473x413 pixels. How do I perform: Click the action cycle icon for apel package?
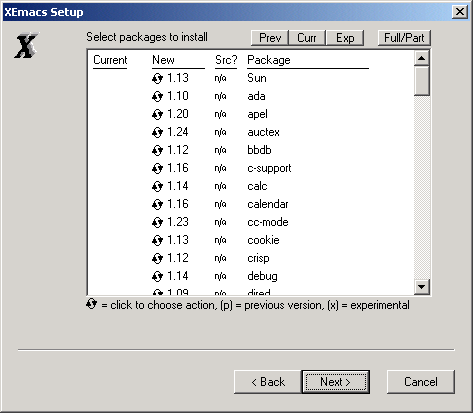pyautogui.click(x=157, y=115)
